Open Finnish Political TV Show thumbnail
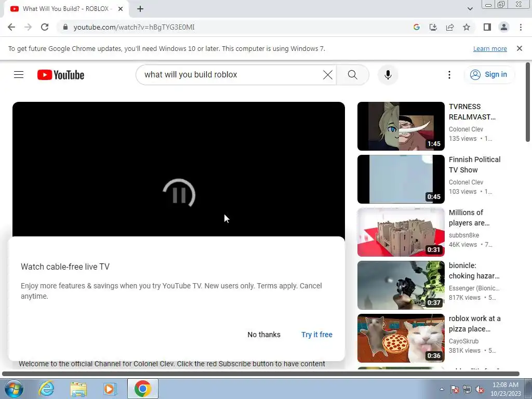Screen dimensions: 532x399 pyautogui.click(x=401, y=179)
